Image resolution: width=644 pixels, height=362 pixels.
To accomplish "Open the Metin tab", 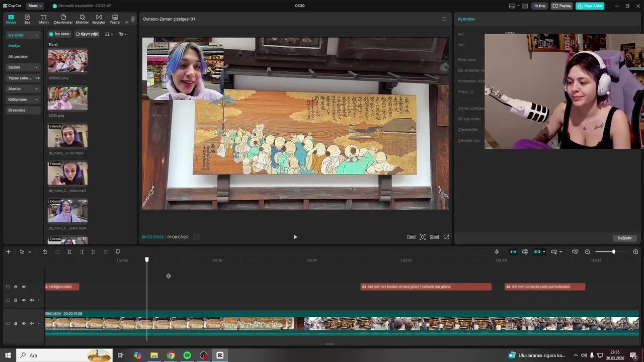I will (x=44, y=19).
